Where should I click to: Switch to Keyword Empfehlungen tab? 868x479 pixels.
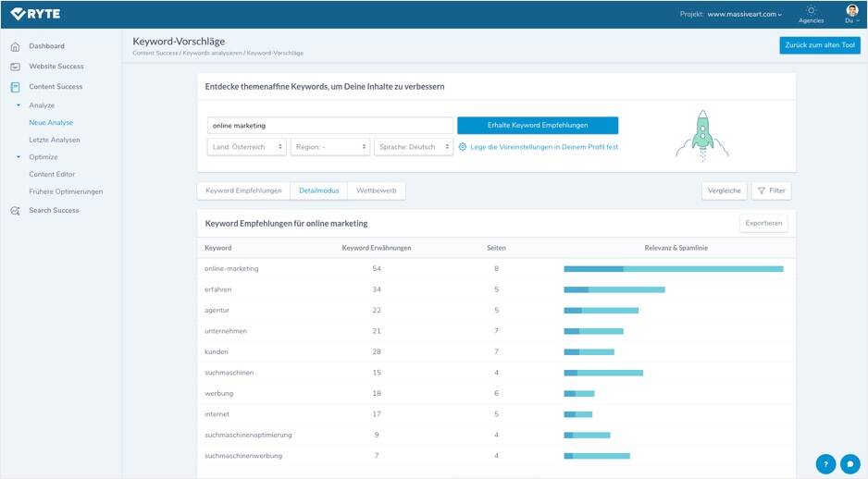click(243, 190)
